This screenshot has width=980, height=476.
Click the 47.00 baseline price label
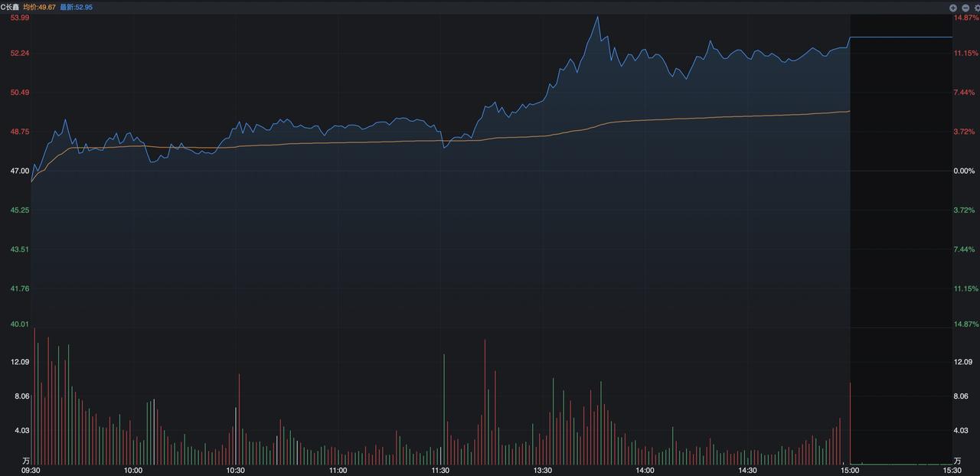(x=19, y=171)
